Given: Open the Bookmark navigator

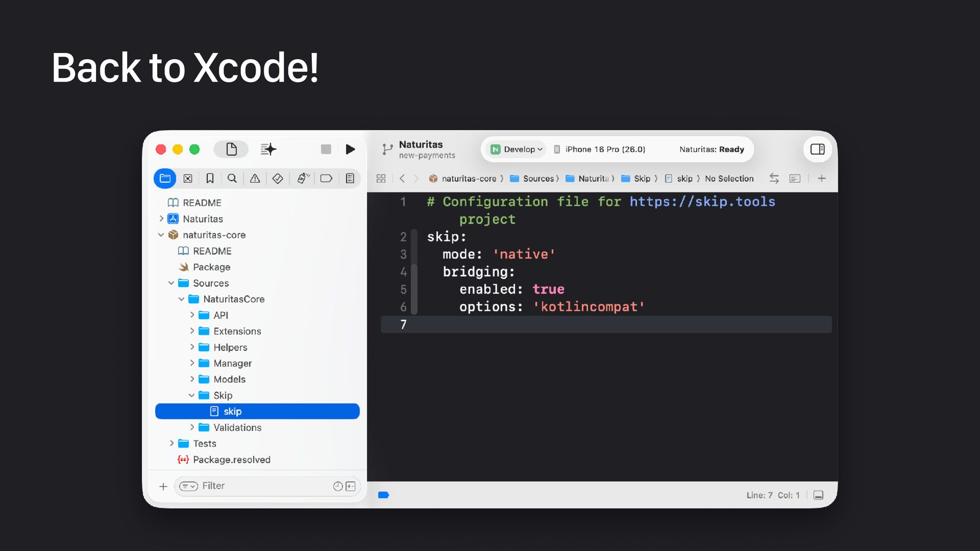Looking at the screenshot, I should 210,179.
